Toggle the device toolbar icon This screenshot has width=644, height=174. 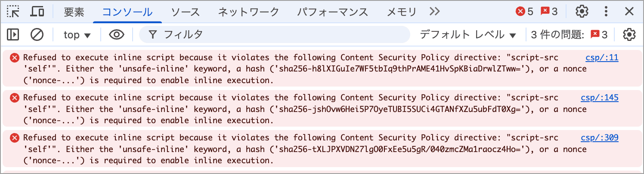(x=37, y=12)
